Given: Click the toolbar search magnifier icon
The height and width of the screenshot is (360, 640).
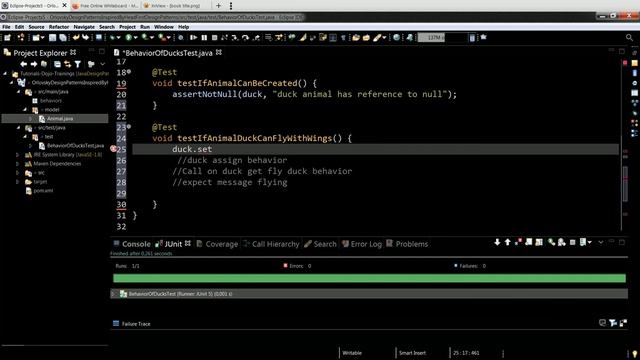Looking at the screenshot, I should pos(629,38).
